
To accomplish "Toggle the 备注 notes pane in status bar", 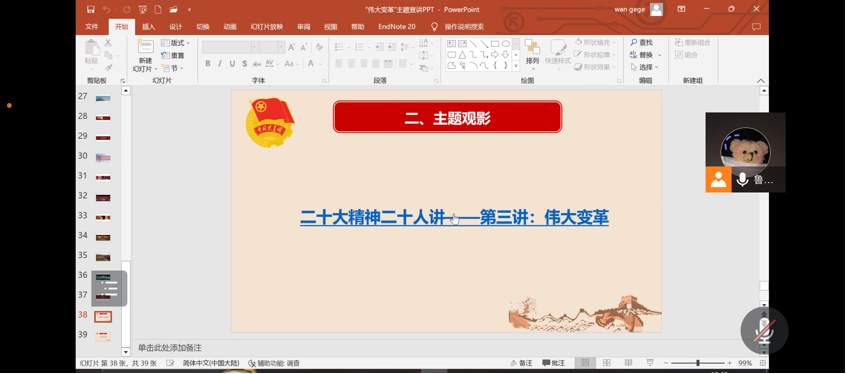I will point(521,363).
